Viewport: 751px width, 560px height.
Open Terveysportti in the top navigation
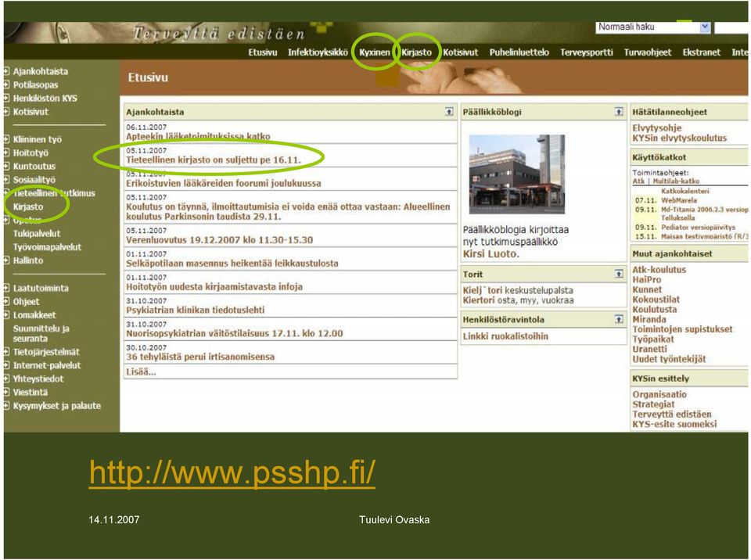[586, 52]
